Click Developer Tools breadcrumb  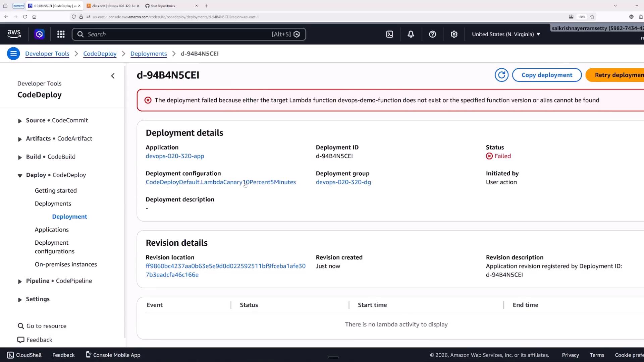pos(47,54)
